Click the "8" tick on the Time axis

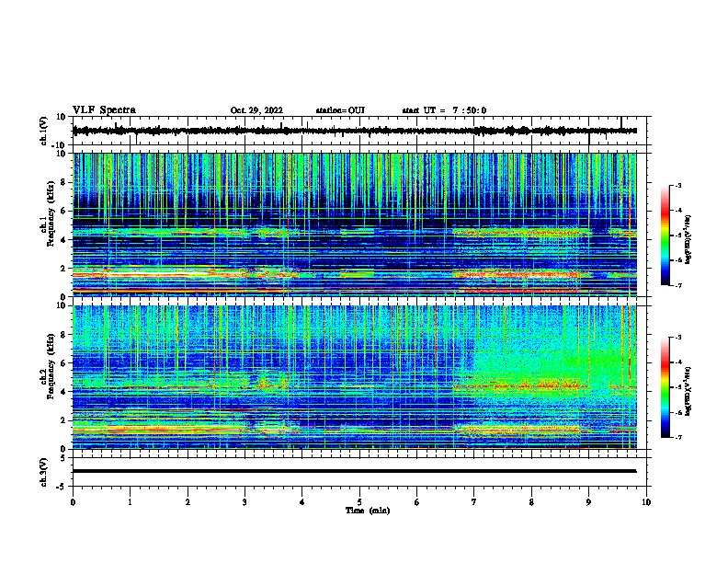click(531, 502)
